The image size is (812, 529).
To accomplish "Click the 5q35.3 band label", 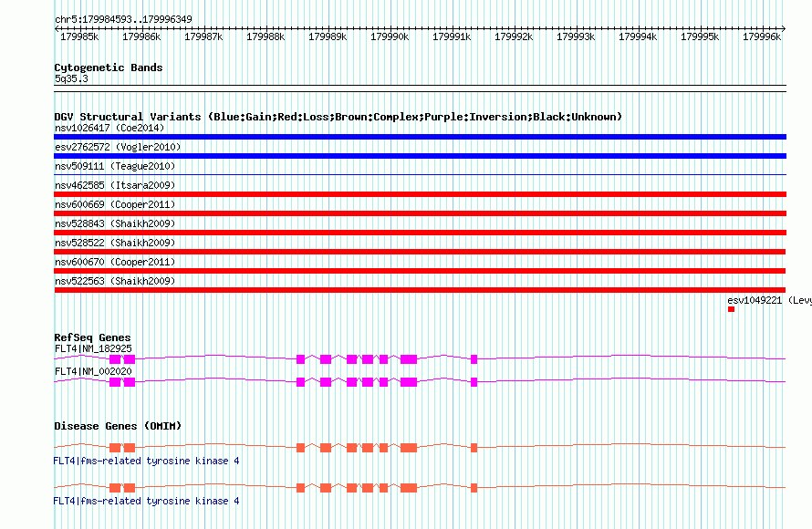I will tap(71, 78).
